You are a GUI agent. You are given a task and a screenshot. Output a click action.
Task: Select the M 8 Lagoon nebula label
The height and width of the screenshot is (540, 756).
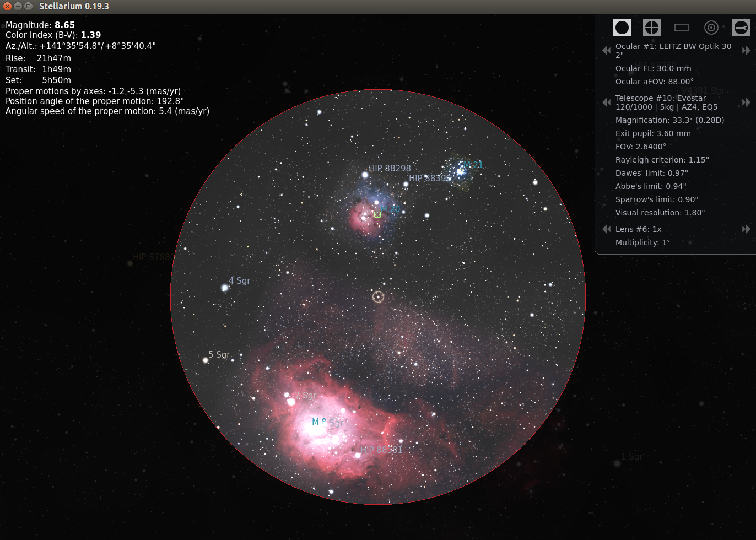pyautogui.click(x=319, y=422)
